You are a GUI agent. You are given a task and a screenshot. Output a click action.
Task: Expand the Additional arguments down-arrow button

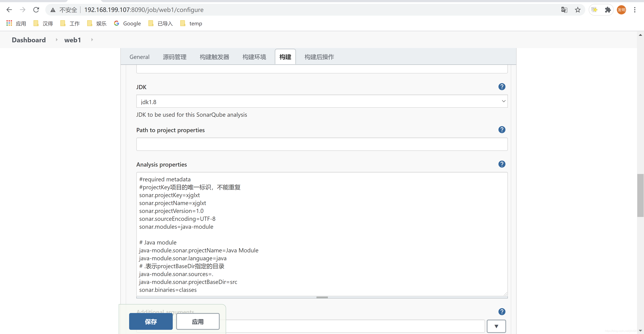click(496, 326)
